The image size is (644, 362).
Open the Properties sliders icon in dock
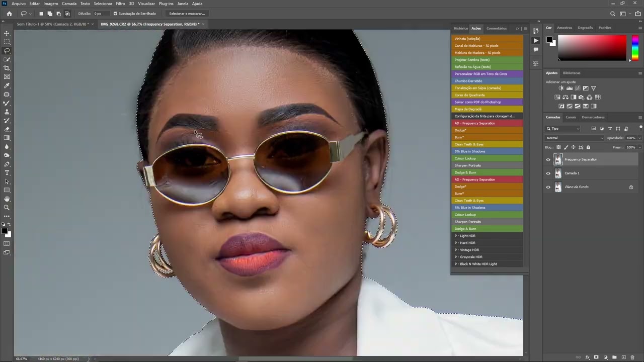[x=536, y=63]
